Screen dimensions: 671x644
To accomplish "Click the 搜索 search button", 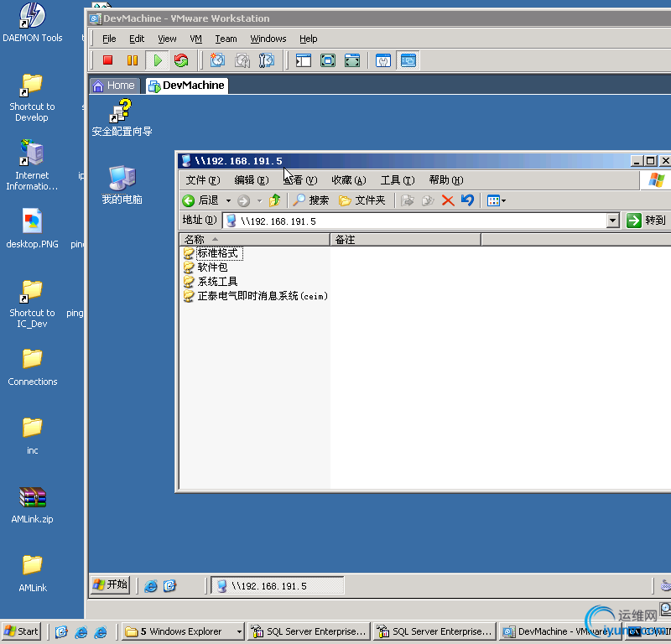I will click(311, 200).
